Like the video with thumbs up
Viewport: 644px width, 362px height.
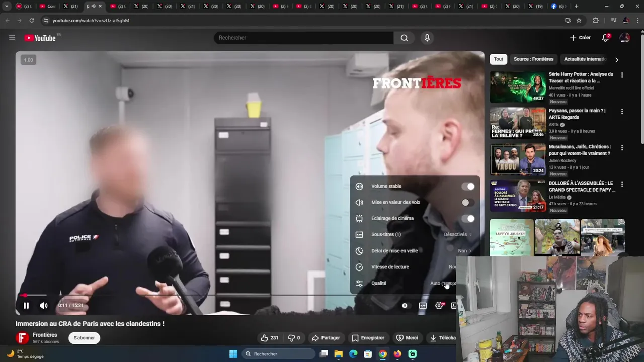tap(269, 338)
